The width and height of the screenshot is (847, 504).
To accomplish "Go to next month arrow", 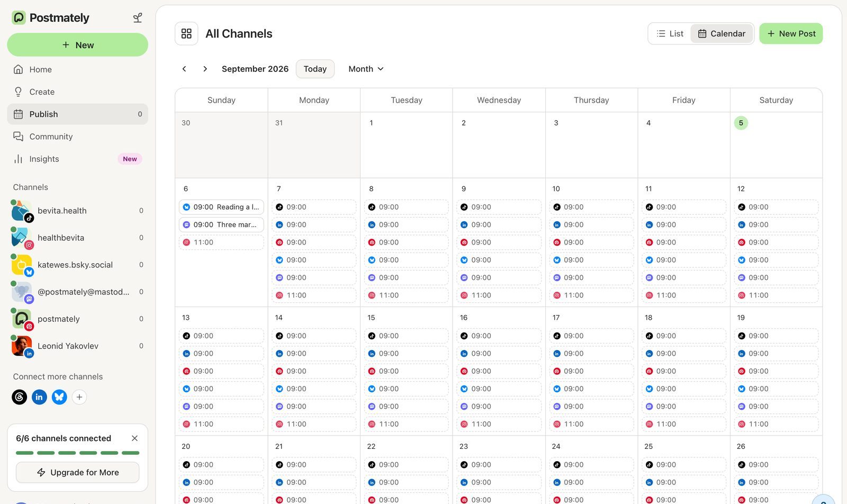I will pyautogui.click(x=205, y=69).
